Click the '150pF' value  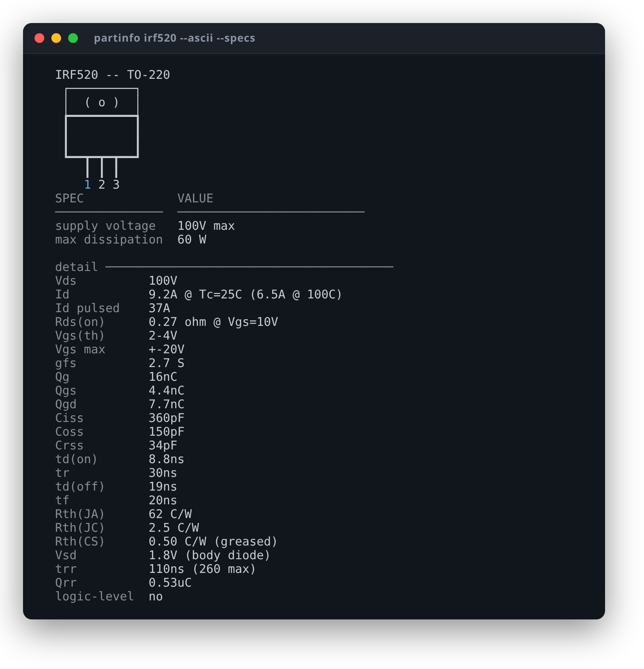click(x=166, y=432)
